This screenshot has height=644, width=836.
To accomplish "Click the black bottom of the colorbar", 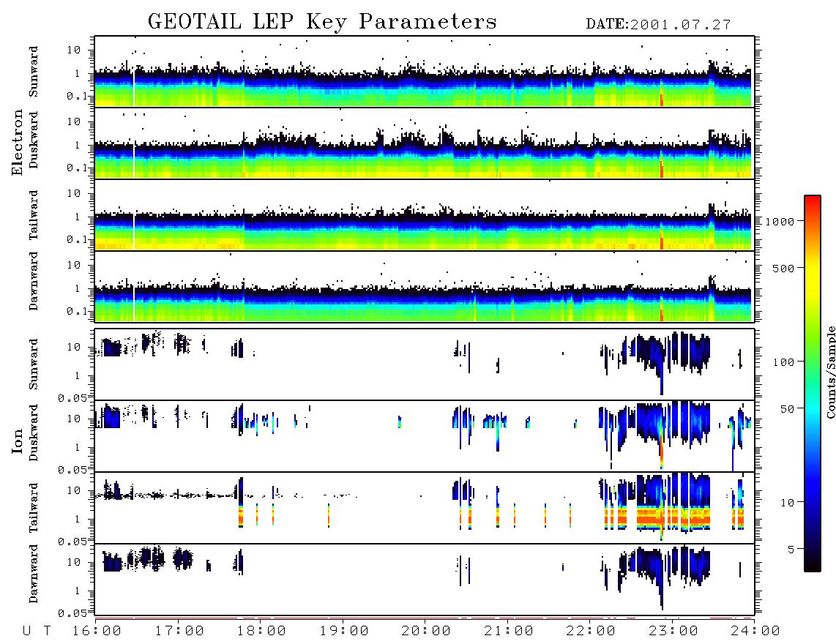I will point(813,566).
